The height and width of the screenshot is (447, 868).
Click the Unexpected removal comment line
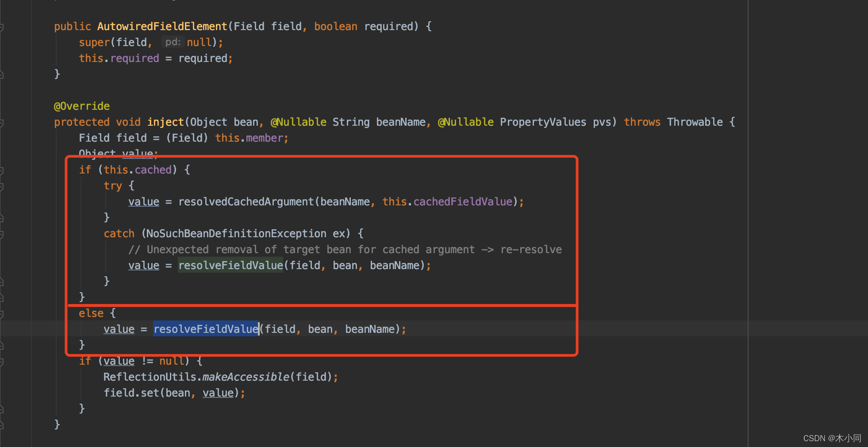tap(345, 250)
